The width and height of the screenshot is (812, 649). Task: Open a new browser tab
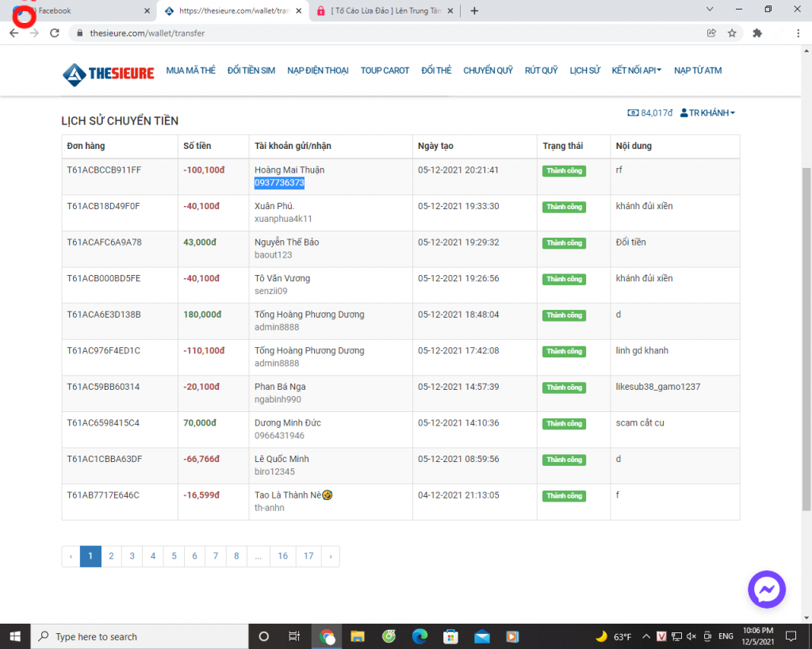474,11
